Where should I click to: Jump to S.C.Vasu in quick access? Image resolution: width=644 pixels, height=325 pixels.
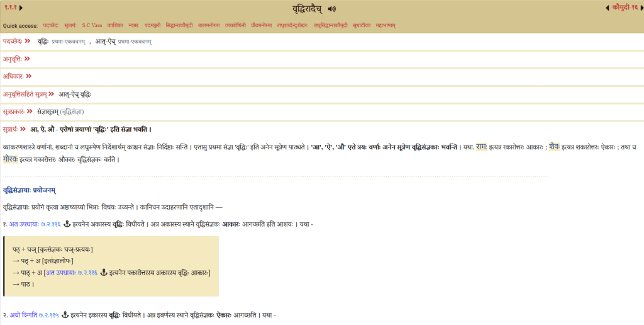92,25
